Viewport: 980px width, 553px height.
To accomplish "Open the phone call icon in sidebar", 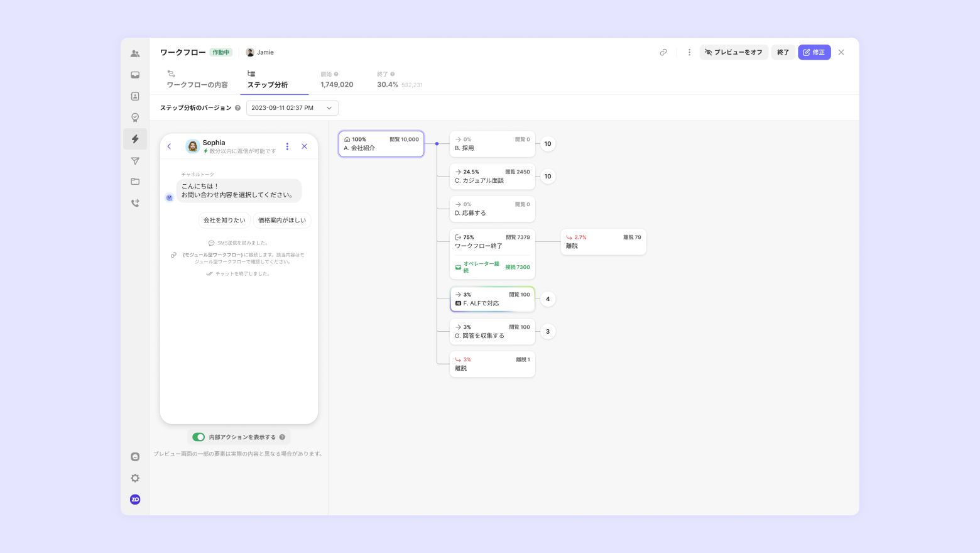I will coord(135,203).
